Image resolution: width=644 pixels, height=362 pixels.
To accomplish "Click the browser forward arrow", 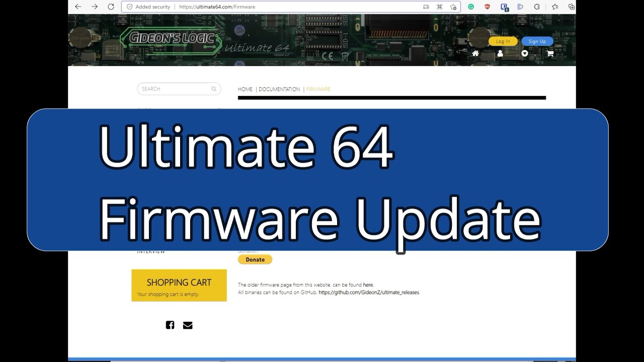I will [95, 7].
